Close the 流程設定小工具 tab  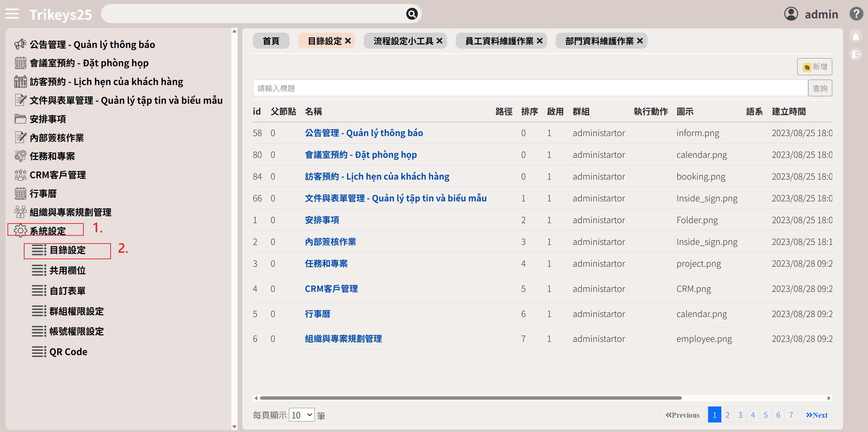coord(440,41)
